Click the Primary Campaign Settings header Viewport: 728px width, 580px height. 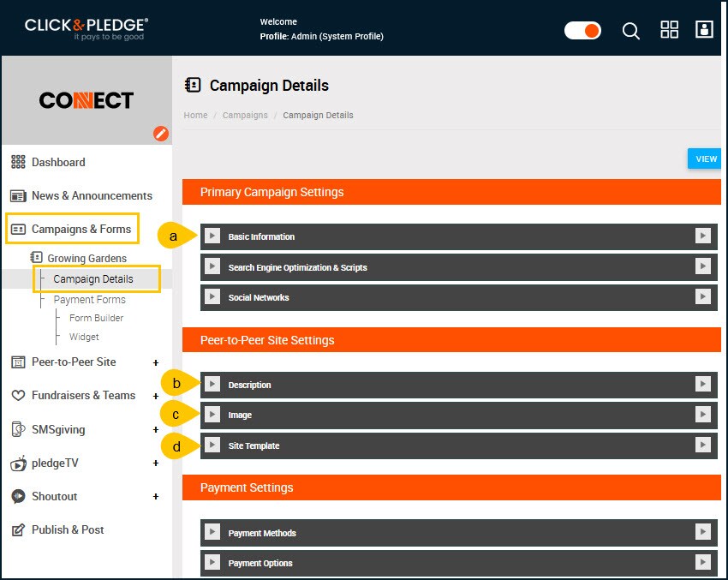451,192
